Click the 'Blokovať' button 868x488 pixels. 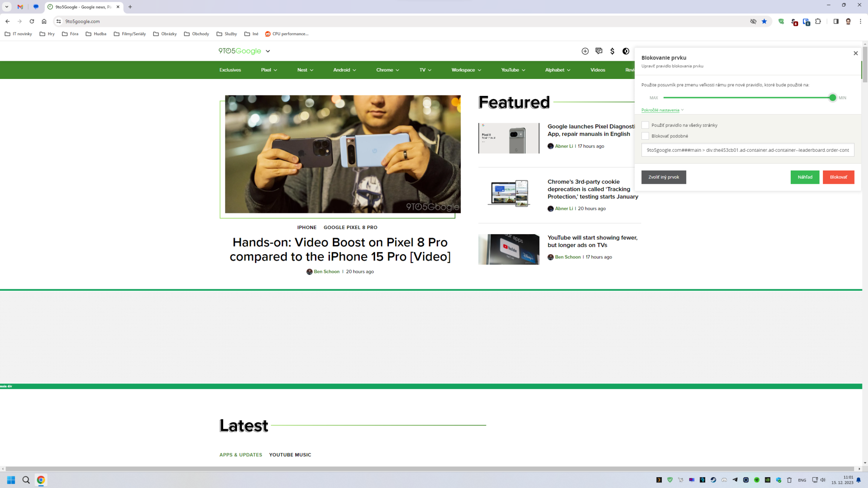pos(838,177)
